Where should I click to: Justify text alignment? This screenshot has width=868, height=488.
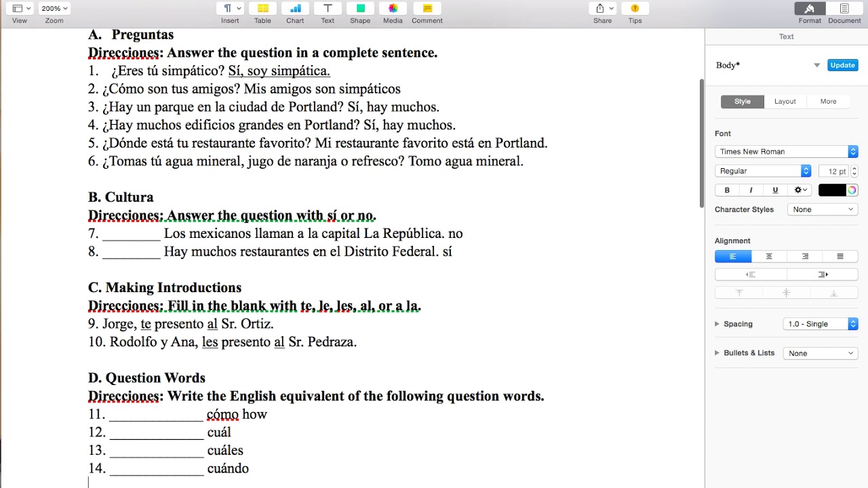click(840, 256)
